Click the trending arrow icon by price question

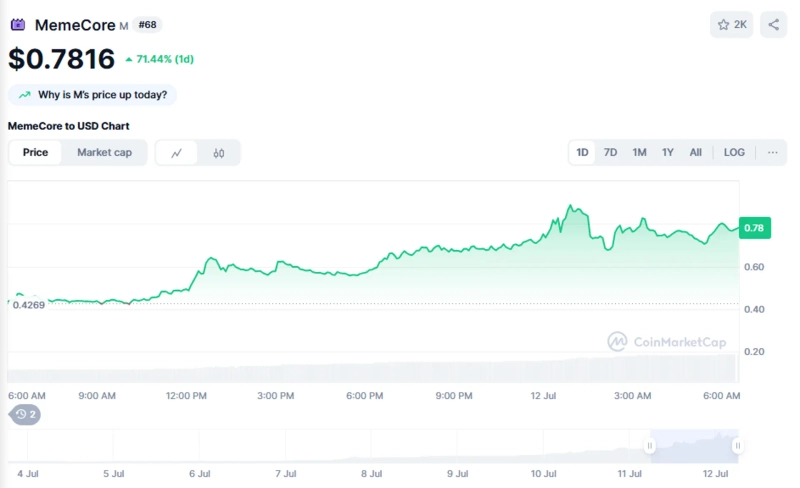pyautogui.click(x=24, y=95)
